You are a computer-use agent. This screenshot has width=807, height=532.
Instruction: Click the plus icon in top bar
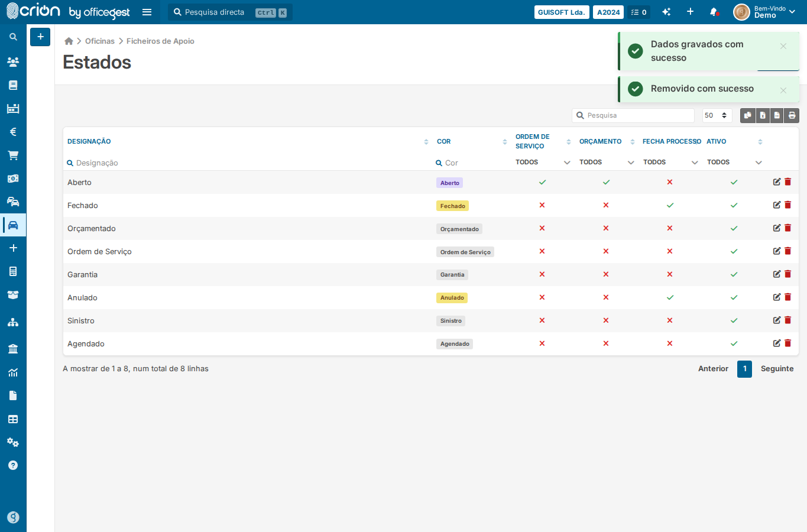[x=690, y=12]
